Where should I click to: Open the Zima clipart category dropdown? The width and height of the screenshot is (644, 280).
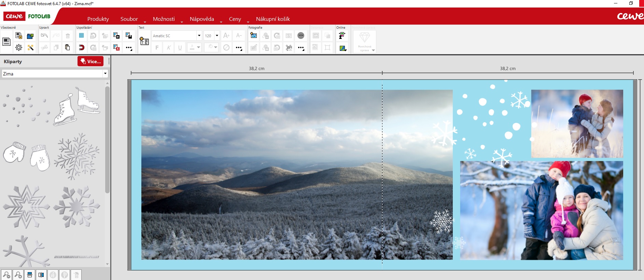point(105,73)
